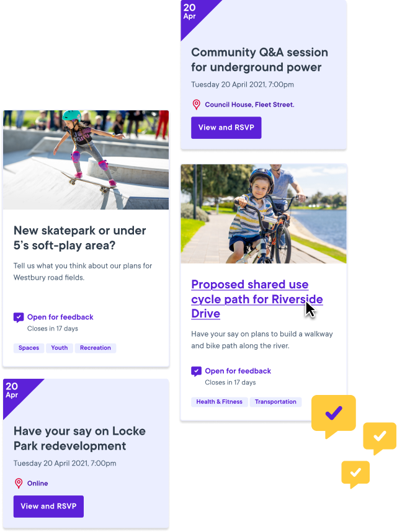Select the Health & Fitness tag
The height and width of the screenshot is (532, 397).
click(x=219, y=402)
